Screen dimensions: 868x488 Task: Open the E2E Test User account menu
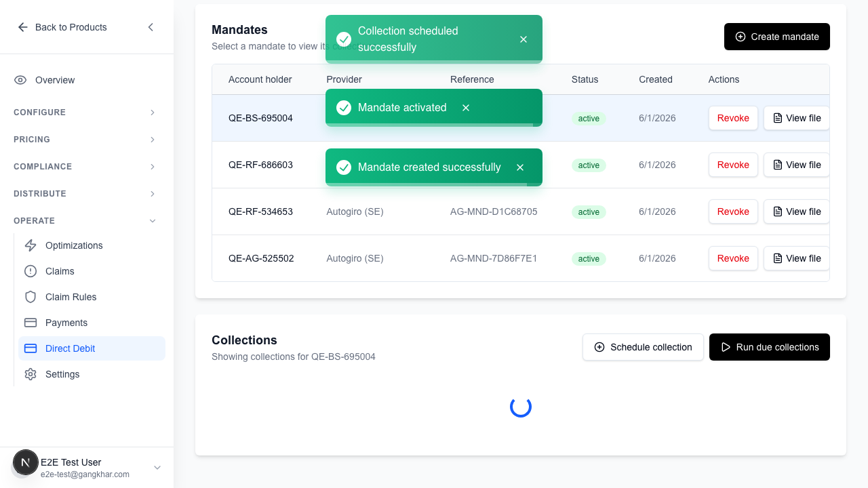coord(87,468)
